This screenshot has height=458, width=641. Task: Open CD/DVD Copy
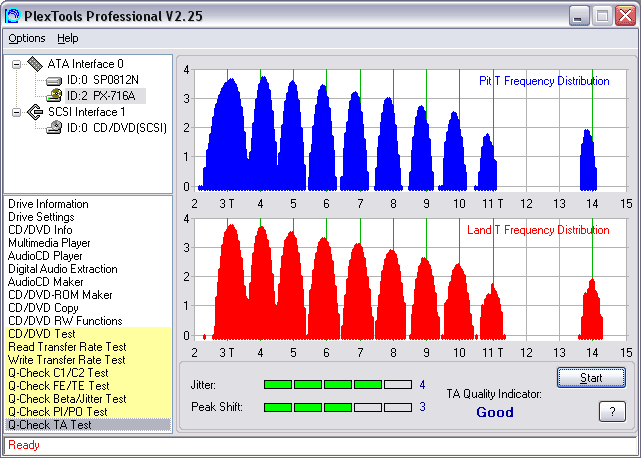point(43,308)
